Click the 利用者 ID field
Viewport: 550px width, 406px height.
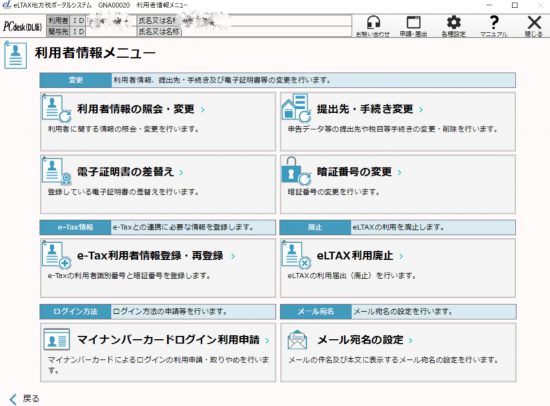[x=111, y=21]
